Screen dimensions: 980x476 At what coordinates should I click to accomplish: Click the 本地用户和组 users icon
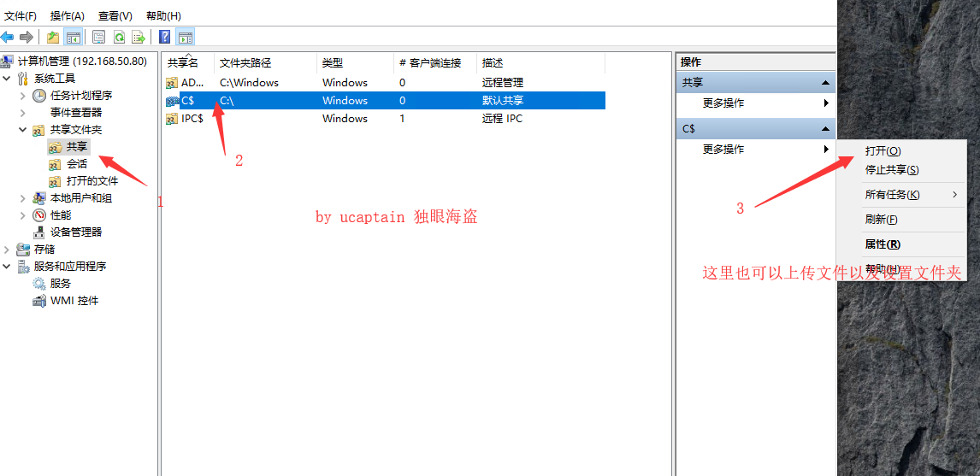pyautogui.click(x=39, y=198)
